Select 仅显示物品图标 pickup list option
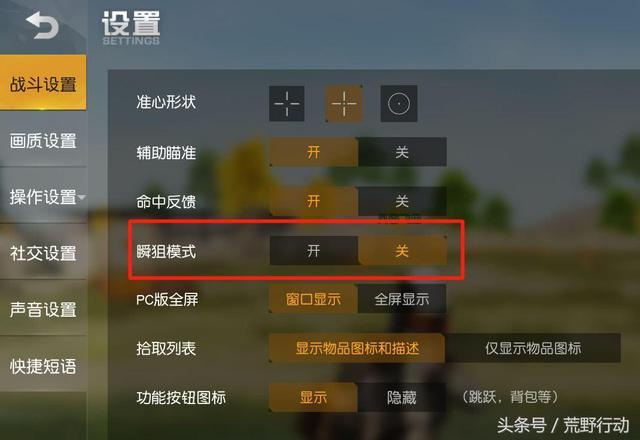 533,348
